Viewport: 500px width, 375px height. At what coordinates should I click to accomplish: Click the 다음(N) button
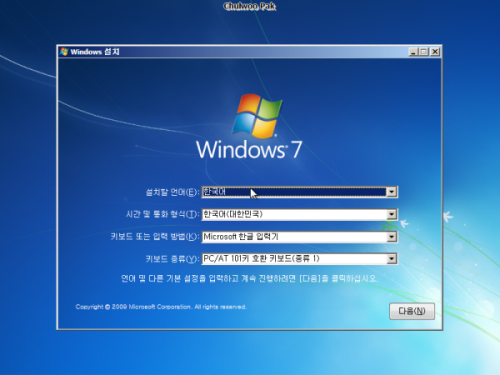pos(412,311)
